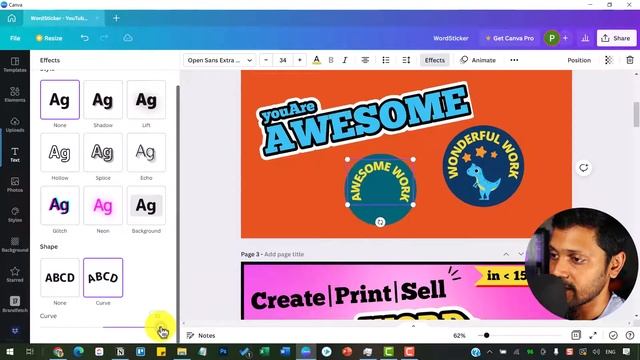The width and height of the screenshot is (640, 360).
Task: Open the File menu
Action: tap(15, 38)
